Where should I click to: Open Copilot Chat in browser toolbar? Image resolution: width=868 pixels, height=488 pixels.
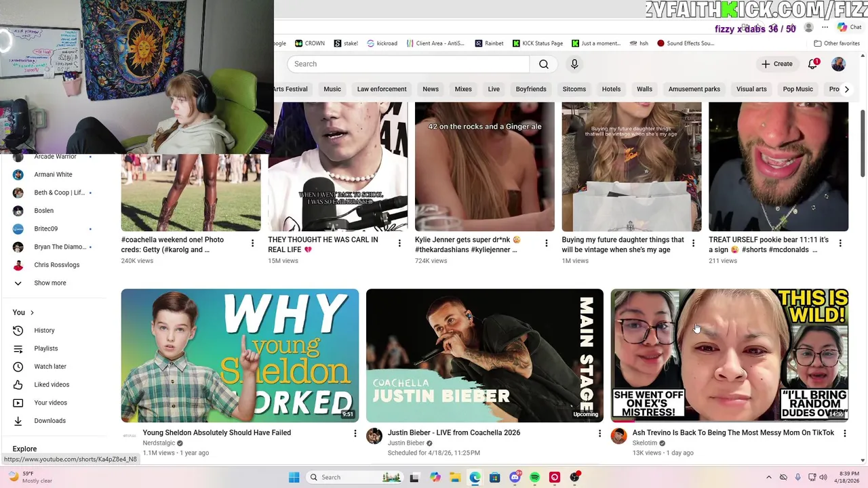click(x=849, y=27)
